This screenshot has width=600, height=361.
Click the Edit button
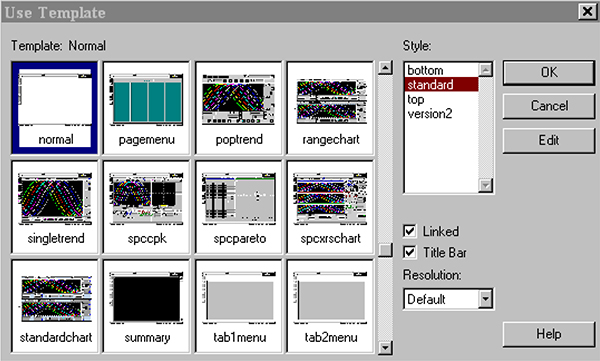549,140
